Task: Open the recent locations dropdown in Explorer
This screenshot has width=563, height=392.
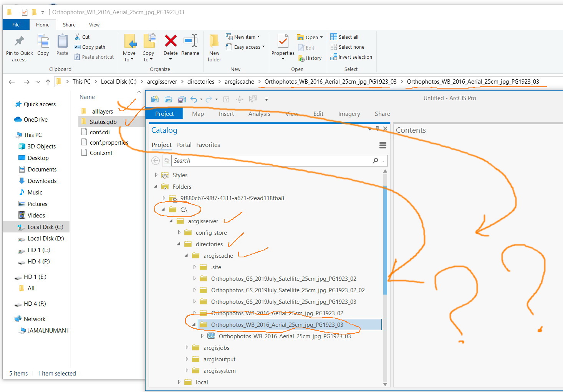Action: click(x=38, y=82)
